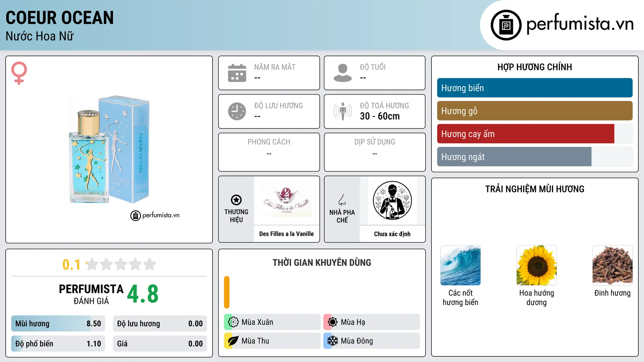Select the Mùa Hạ season button
This screenshot has height=362, width=644.
point(371,322)
